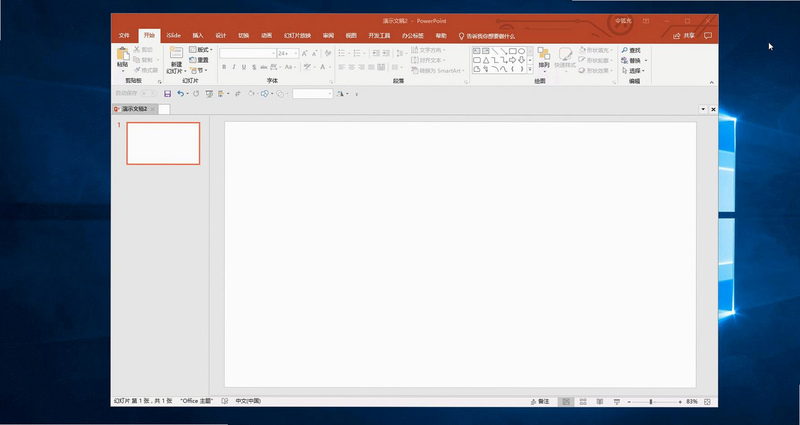800x425 pixels.
Task: Click the New Slide icon
Action: (176, 53)
